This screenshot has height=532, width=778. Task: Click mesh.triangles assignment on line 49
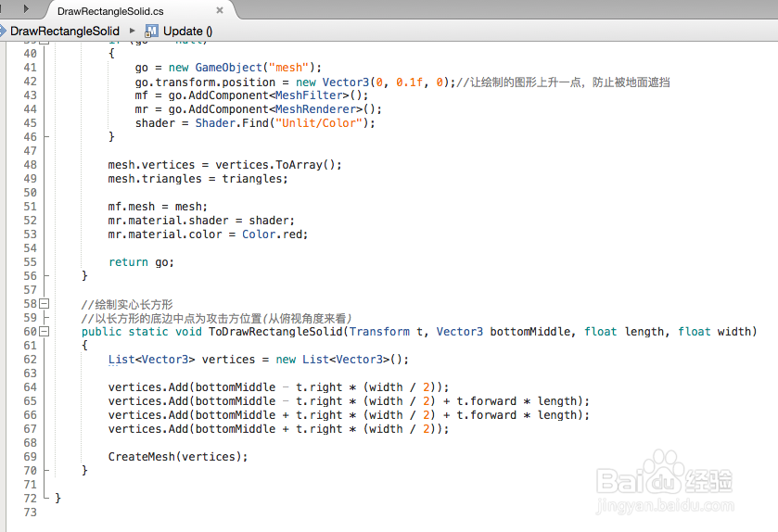(198, 179)
